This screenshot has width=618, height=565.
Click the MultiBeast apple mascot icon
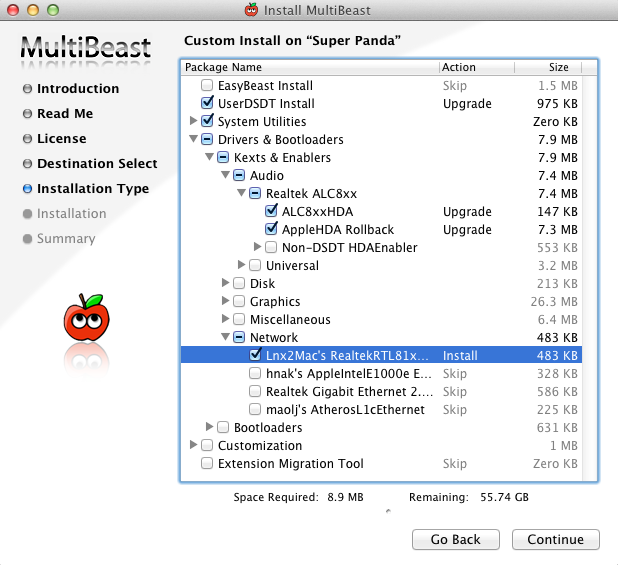click(87, 318)
